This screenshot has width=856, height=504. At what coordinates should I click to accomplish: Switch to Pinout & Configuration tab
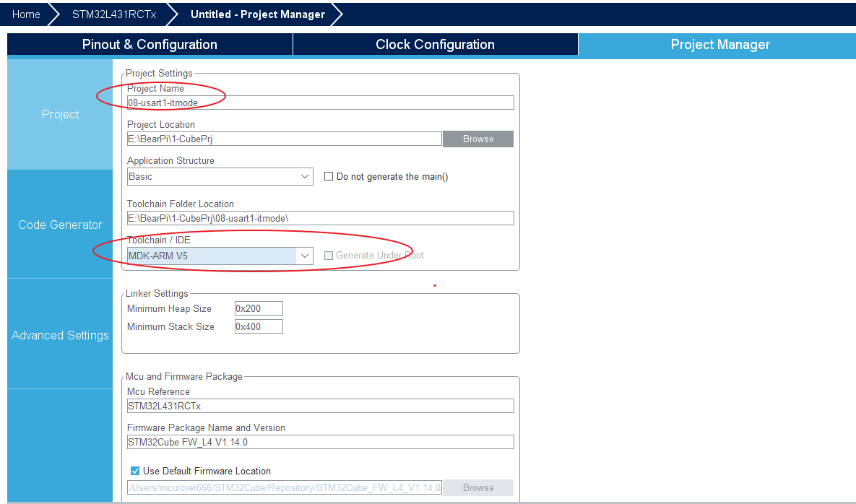[x=150, y=44]
